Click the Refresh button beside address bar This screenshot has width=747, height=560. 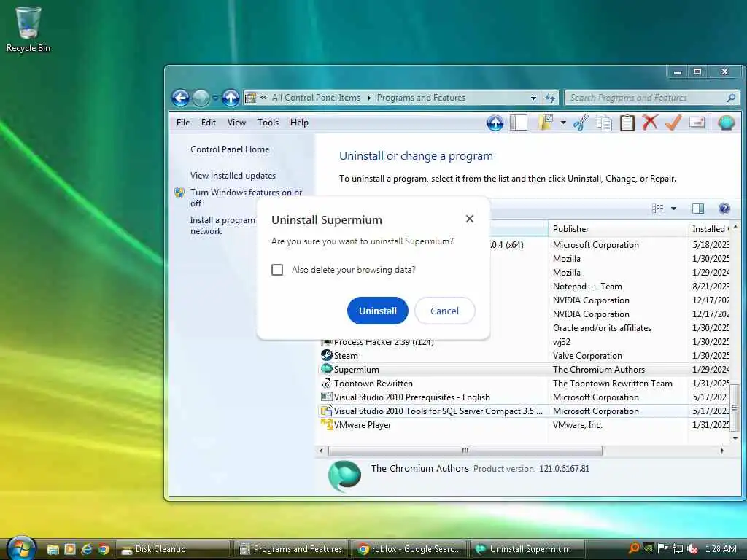550,98
